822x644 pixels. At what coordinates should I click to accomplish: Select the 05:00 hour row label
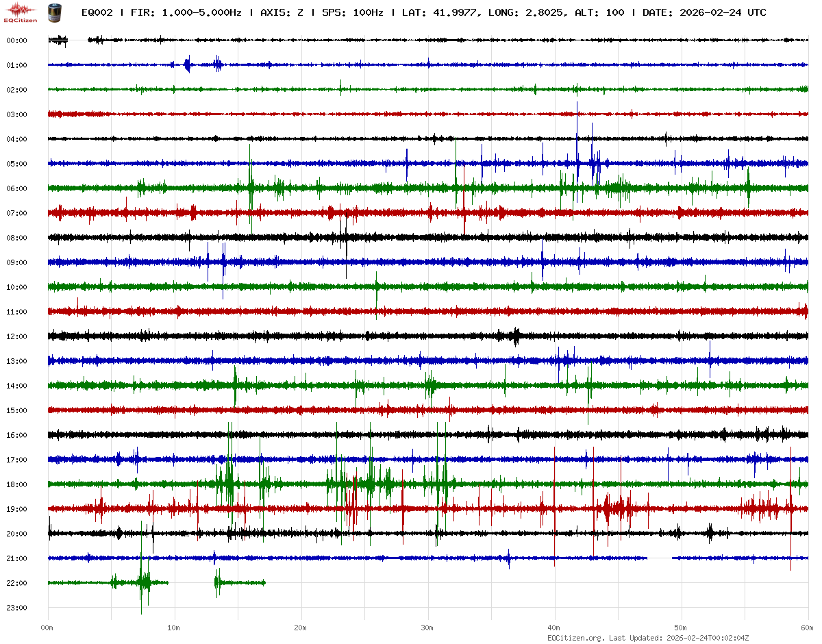pyautogui.click(x=16, y=164)
